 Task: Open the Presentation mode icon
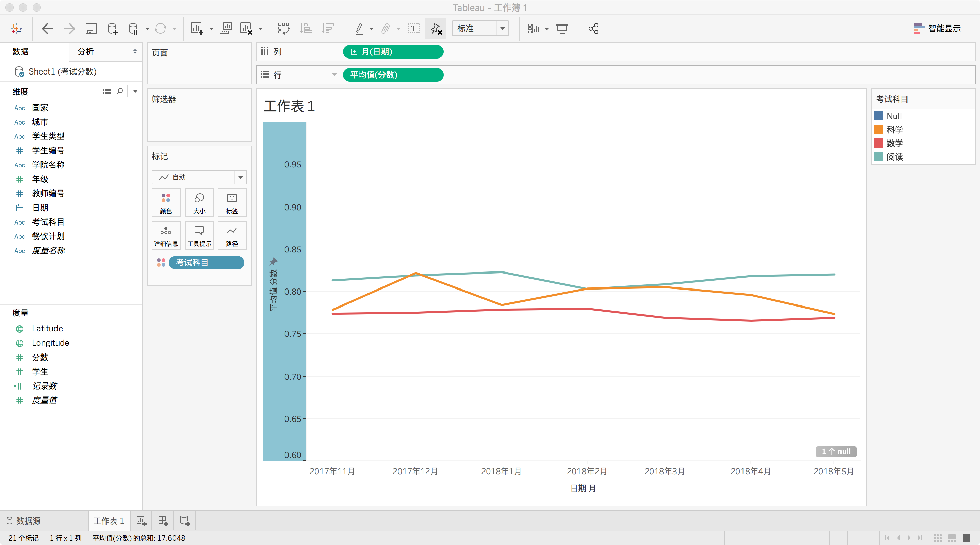pos(562,29)
